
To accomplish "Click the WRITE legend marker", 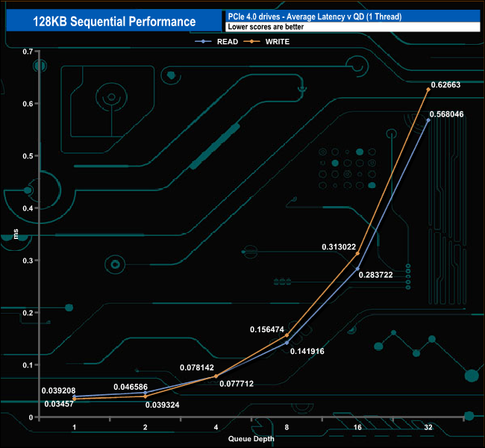I will 251,42.
